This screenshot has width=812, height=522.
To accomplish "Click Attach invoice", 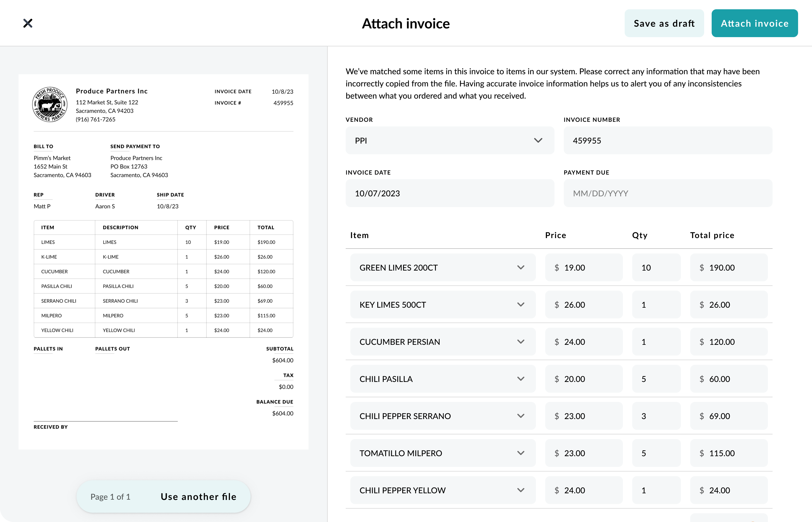I will pos(755,23).
